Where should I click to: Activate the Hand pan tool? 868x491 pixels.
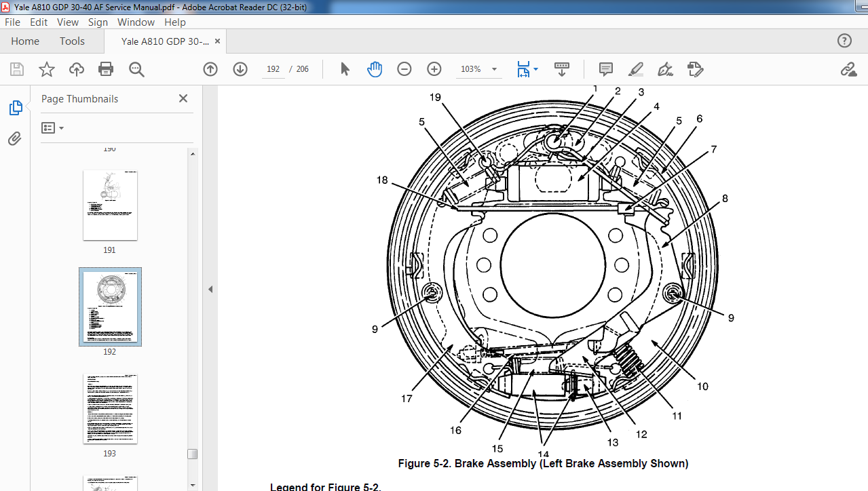(x=375, y=69)
